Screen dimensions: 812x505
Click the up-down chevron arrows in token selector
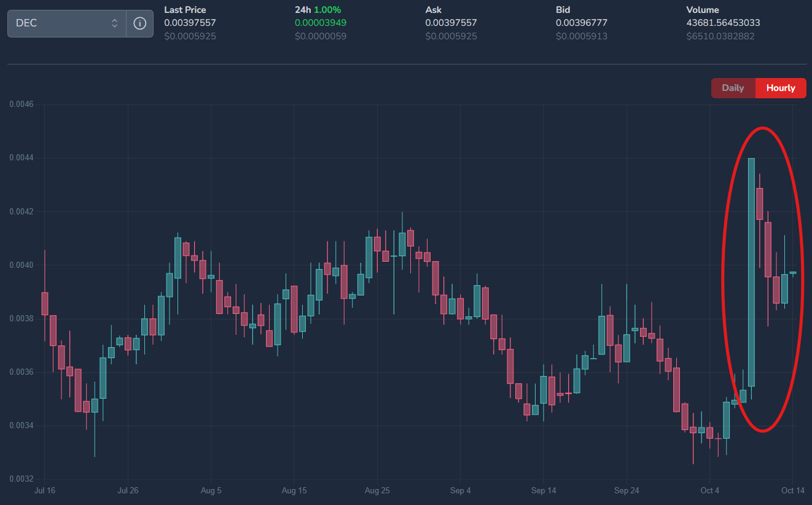click(114, 23)
